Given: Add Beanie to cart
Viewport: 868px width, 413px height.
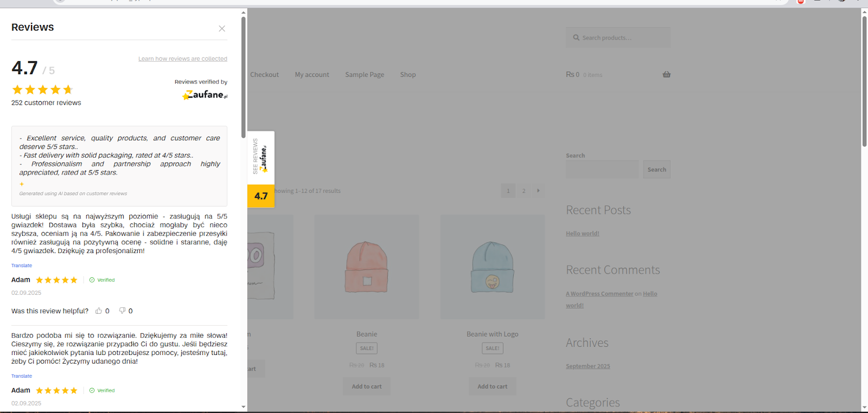Looking at the screenshot, I should tap(367, 386).
